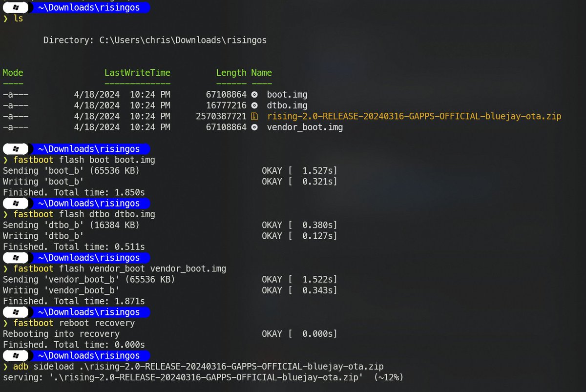Viewport: 586px width, 392px height.
Task: Click the 'Rebooting into recovery' line
Action: tap(61, 334)
